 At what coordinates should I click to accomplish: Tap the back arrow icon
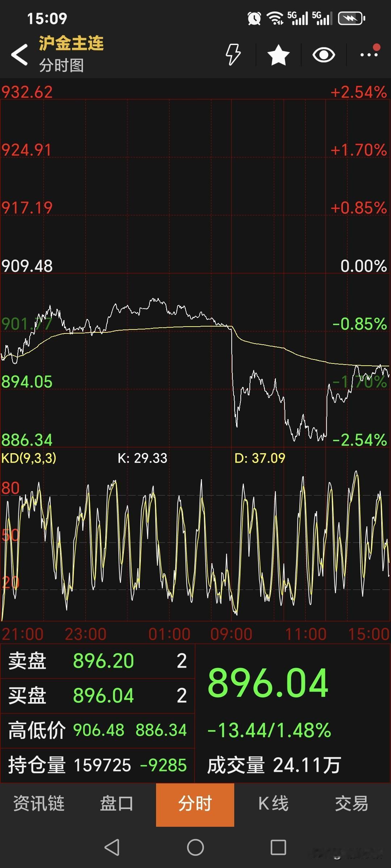coord(20,55)
